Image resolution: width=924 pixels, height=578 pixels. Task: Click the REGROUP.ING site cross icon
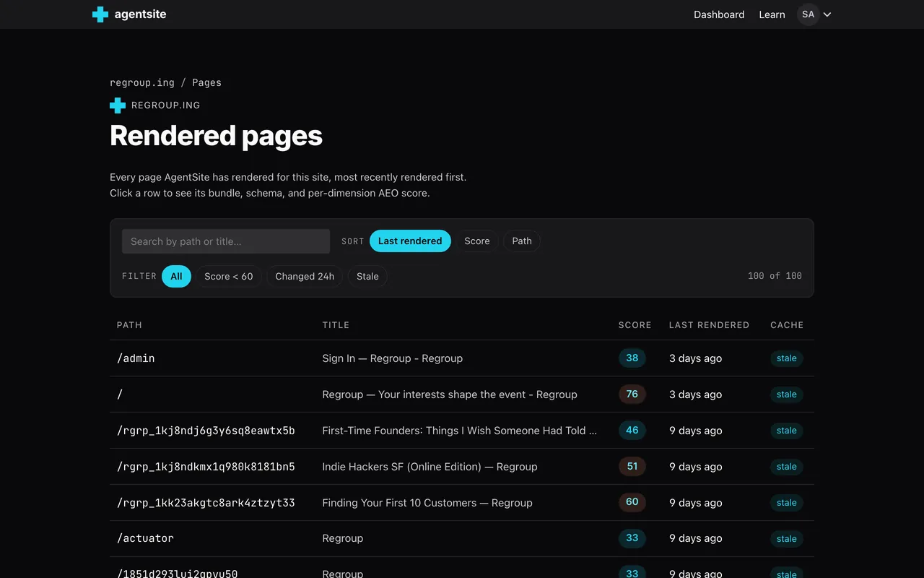click(x=118, y=105)
